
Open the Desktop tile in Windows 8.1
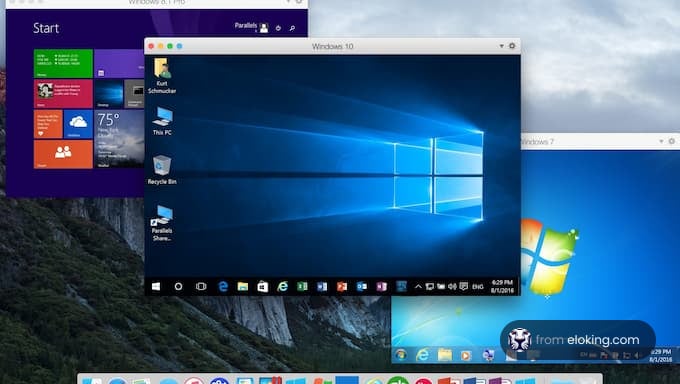(x=108, y=93)
